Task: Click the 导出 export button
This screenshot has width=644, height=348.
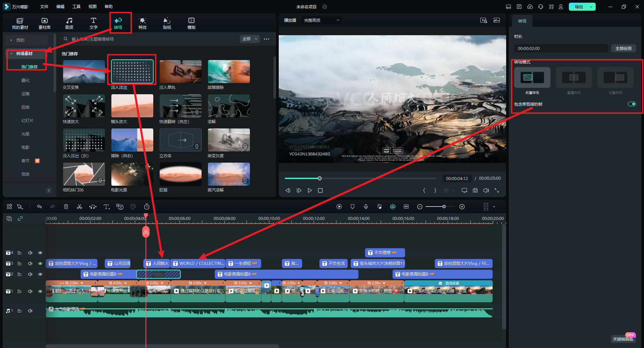Action: pos(579,7)
